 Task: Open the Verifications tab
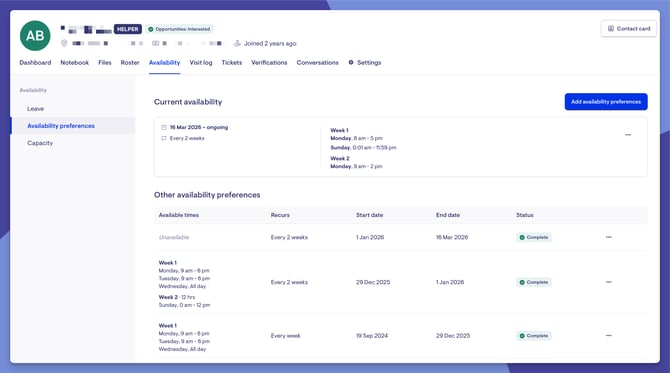269,62
